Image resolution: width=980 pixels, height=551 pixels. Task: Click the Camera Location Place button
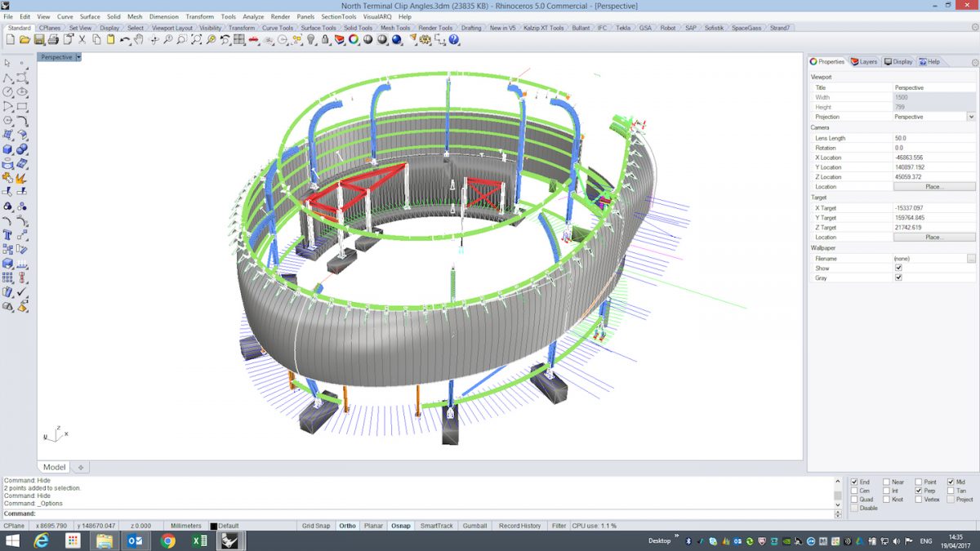934,187
